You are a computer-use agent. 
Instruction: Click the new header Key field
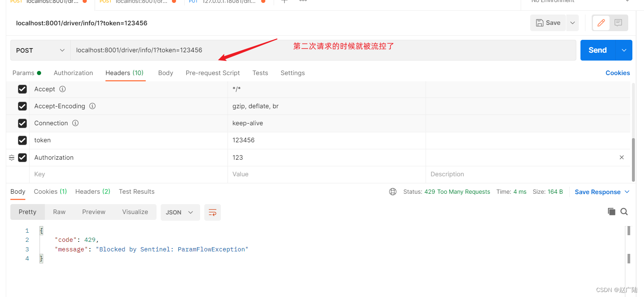click(x=128, y=174)
